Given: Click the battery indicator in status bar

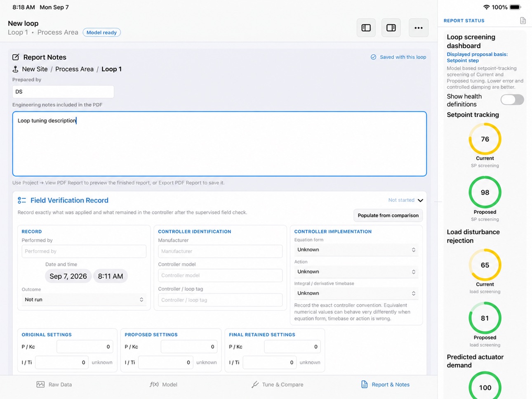Looking at the screenshot, I should click(x=516, y=7).
